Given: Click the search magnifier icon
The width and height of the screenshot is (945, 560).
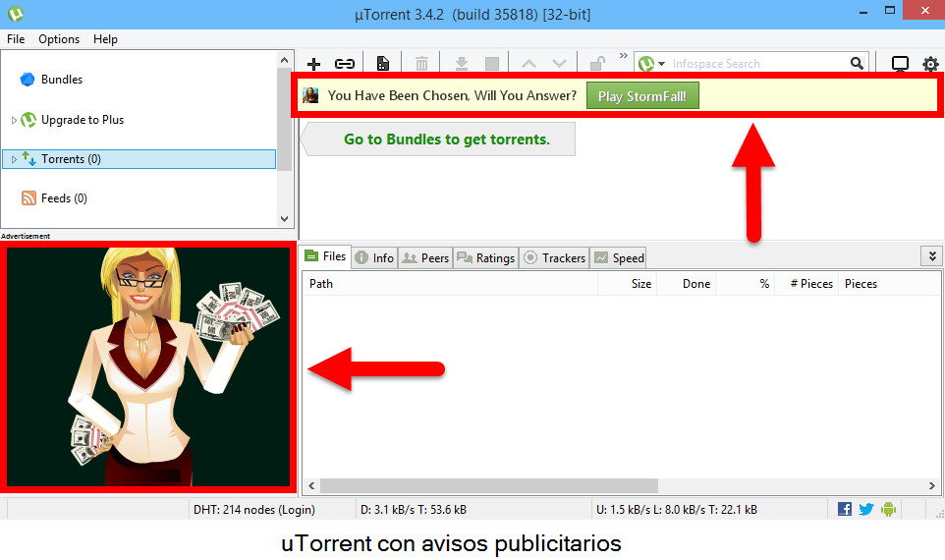Looking at the screenshot, I should [857, 63].
